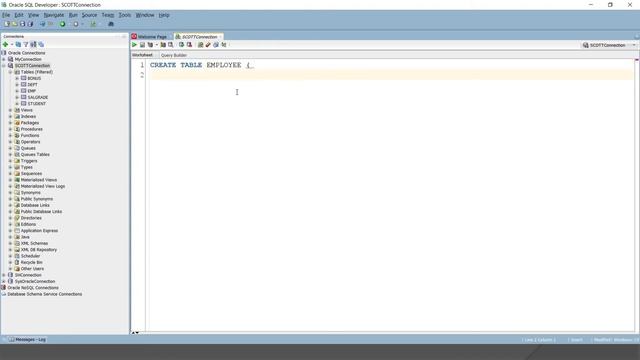The image size is (640, 360).
Task: Expand the MyConnection node
Action: 4,59
